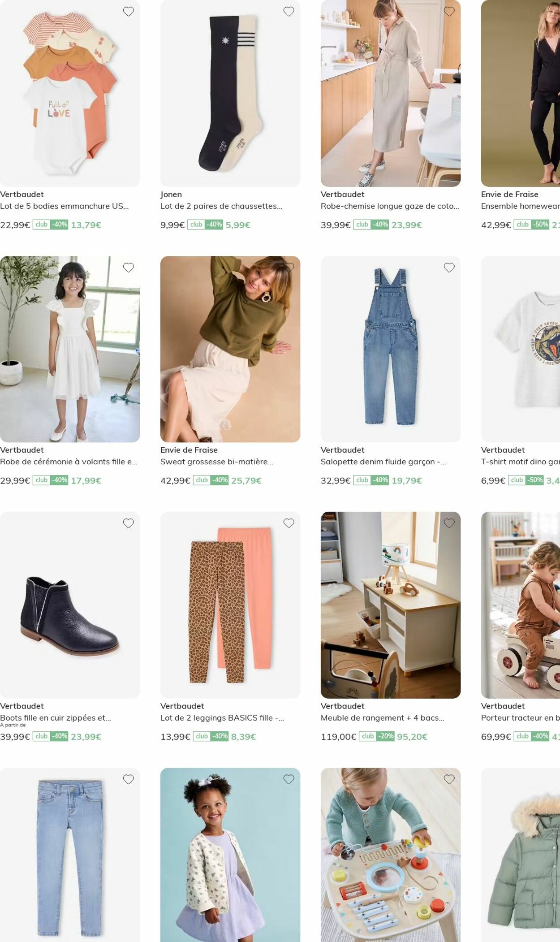Open the green puffer jacket image

(521, 855)
